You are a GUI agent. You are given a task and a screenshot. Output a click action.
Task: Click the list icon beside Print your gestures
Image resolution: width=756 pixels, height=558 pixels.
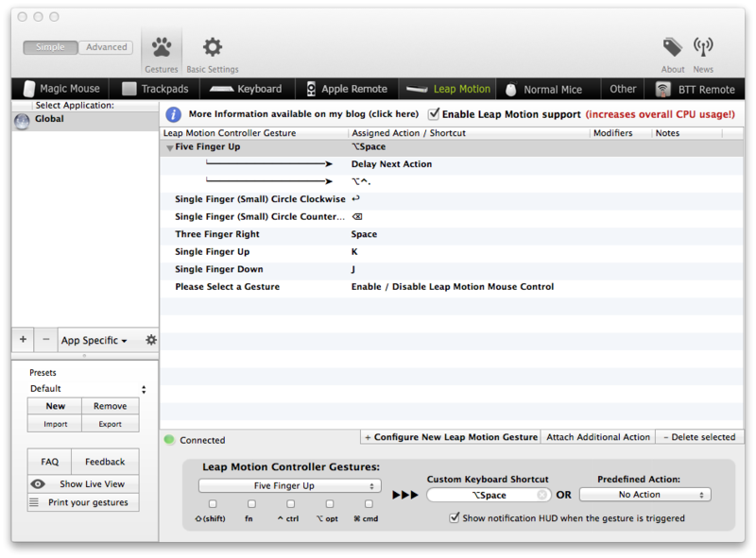tap(34, 502)
